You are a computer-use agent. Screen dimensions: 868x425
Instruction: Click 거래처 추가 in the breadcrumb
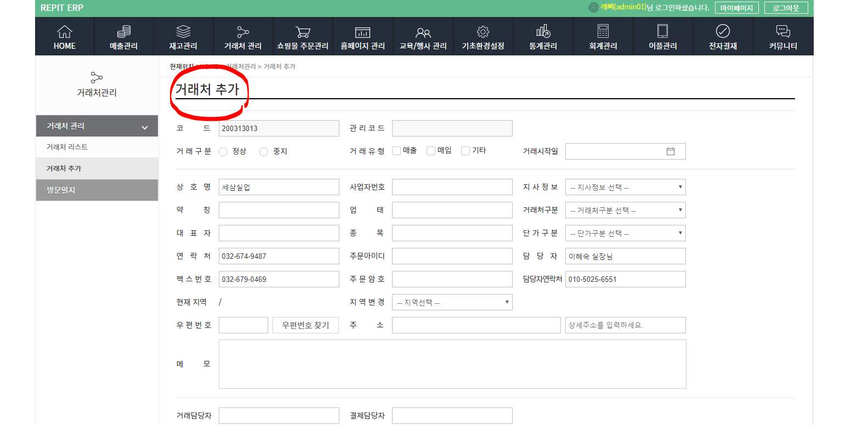279,66
